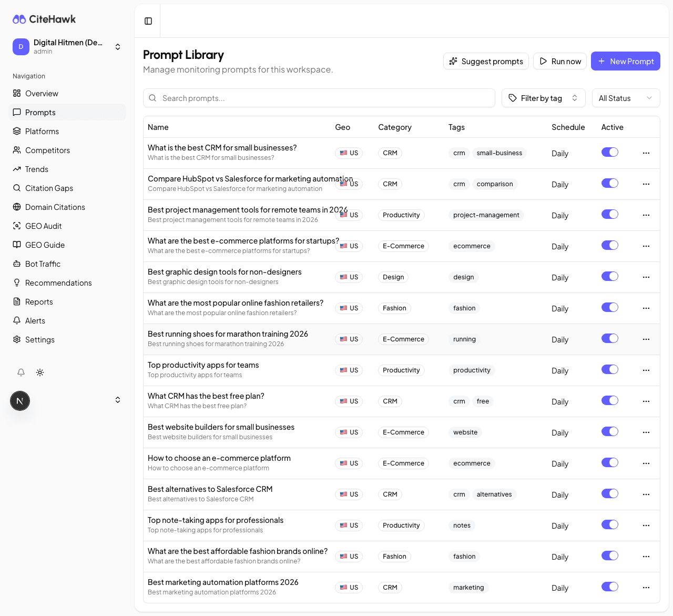The height and width of the screenshot is (616, 673).
Task: Go to Settings page
Action: (67, 339)
